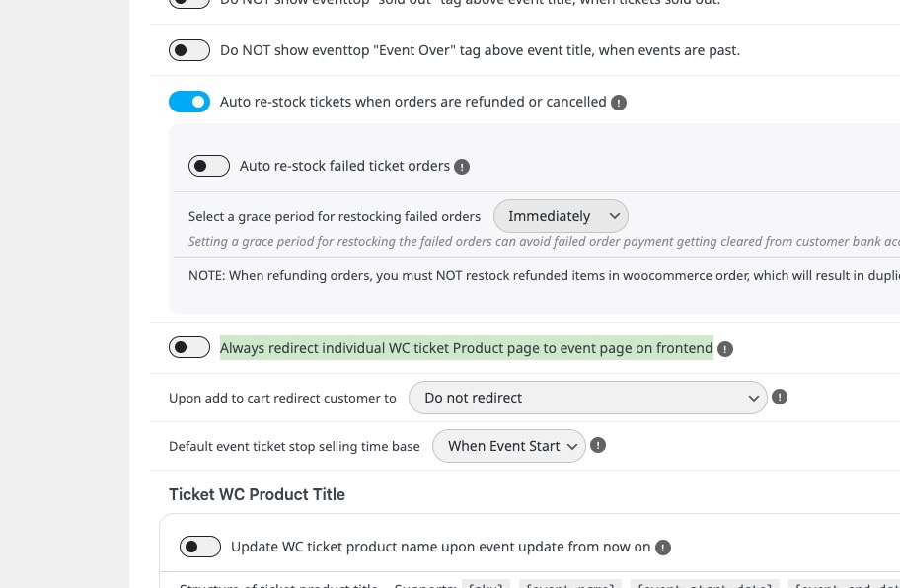The image size is (900, 588).
Task: Click the Auto re-stock tickets when refunded label text
Action: coord(412,102)
